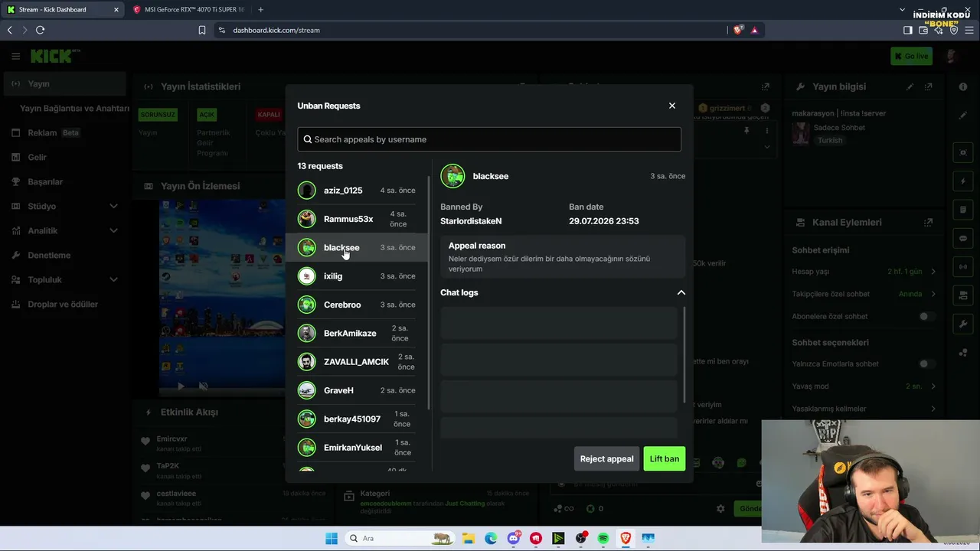Click the info icon in right rail
Image resolution: width=980 pixels, height=551 pixels.
963,86
